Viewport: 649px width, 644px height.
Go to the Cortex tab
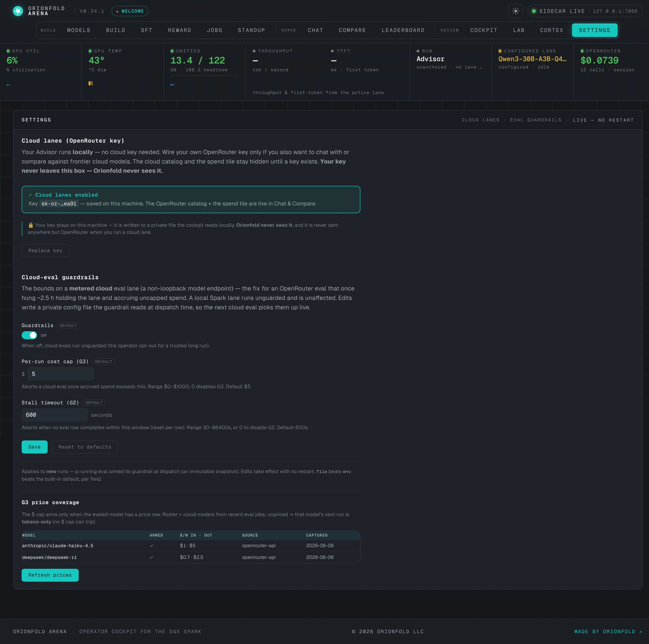click(x=552, y=30)
